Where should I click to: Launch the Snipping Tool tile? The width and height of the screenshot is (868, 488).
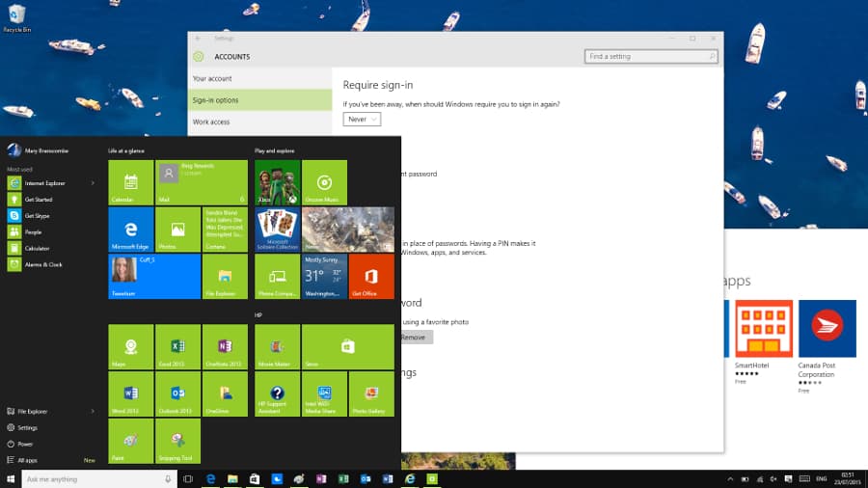(177, 441)
